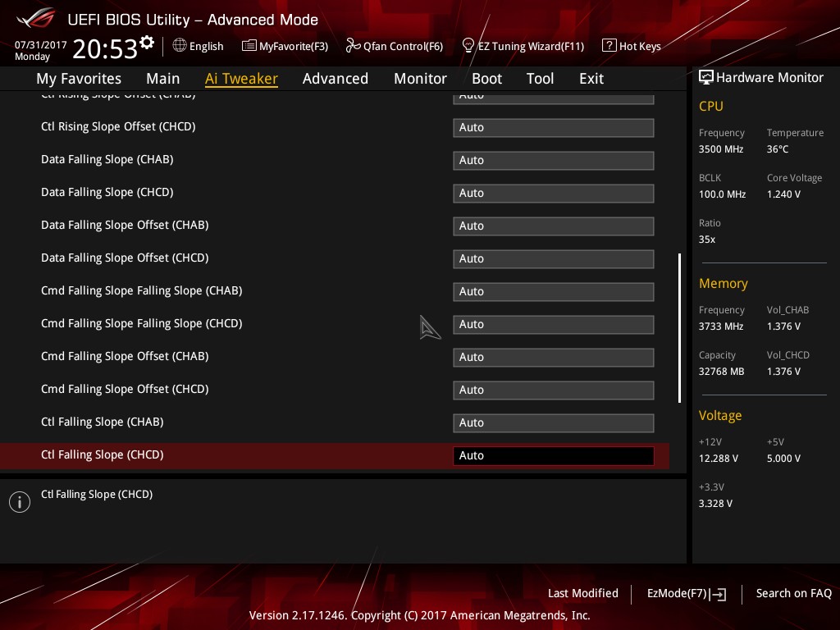Screen dimensions: 840x630
Task: Switch to the Main tab
Action: tap(163, 79)
